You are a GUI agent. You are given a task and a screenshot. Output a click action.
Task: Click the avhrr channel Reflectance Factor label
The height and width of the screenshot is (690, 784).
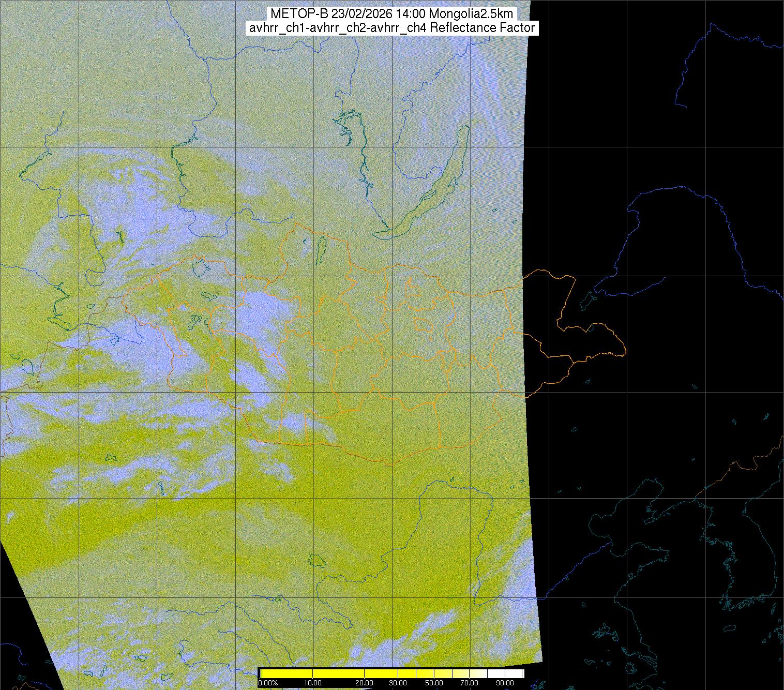[x=392, y=28]
